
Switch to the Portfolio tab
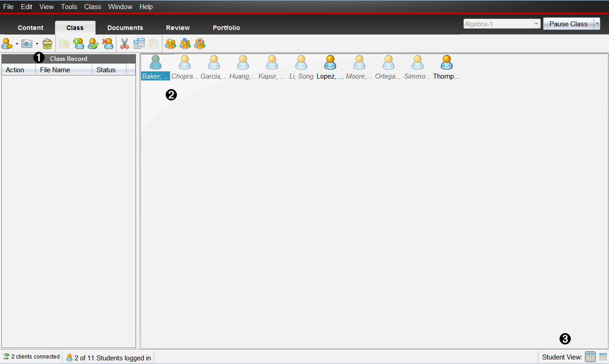[x=226, y=28]
